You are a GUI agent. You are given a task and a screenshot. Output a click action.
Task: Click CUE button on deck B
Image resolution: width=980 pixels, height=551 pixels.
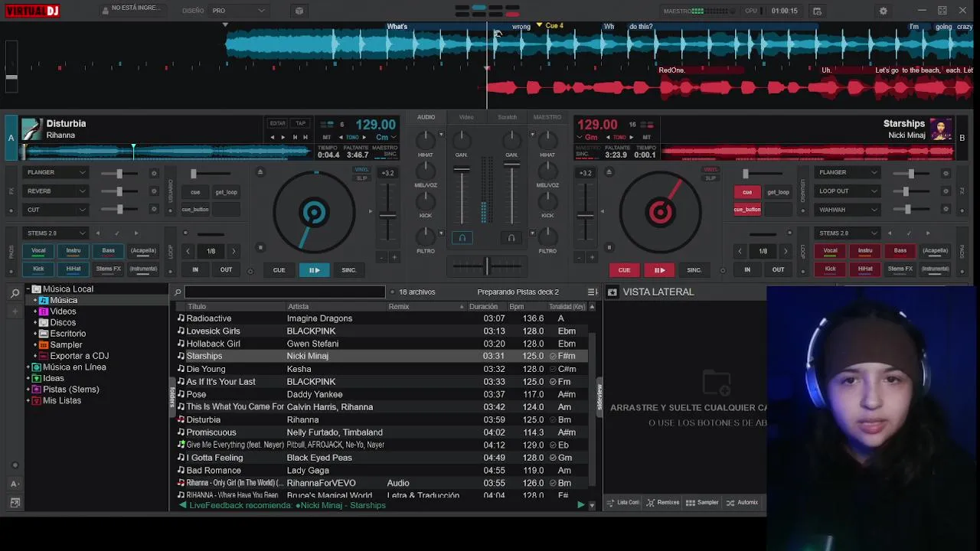[624, 270]
